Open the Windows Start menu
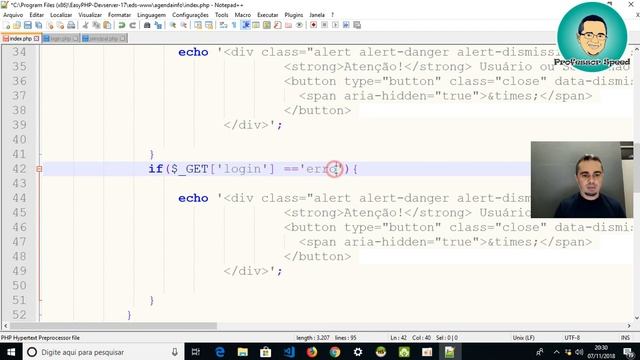Image resolution: width=640 pixels, height=360 pixels. [11, 352]
